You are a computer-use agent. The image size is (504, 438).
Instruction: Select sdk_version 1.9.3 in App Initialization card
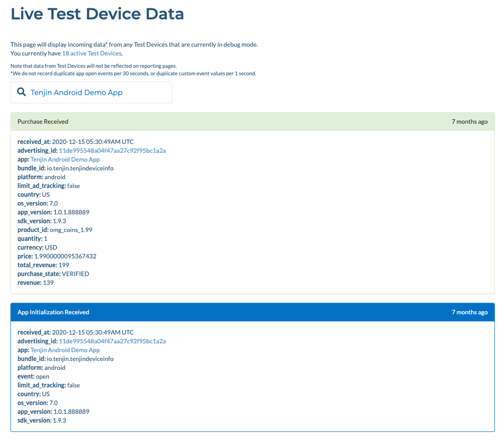tap(59, 420)
